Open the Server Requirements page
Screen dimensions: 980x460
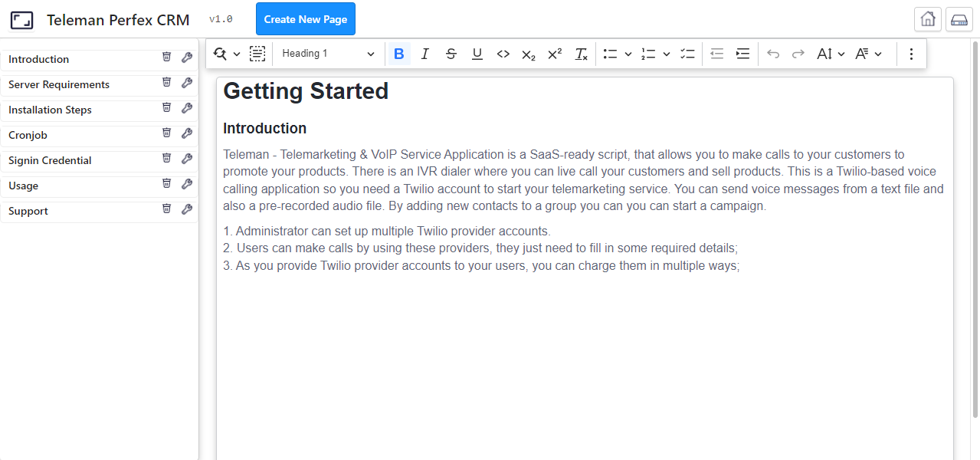tap(59, 84)
